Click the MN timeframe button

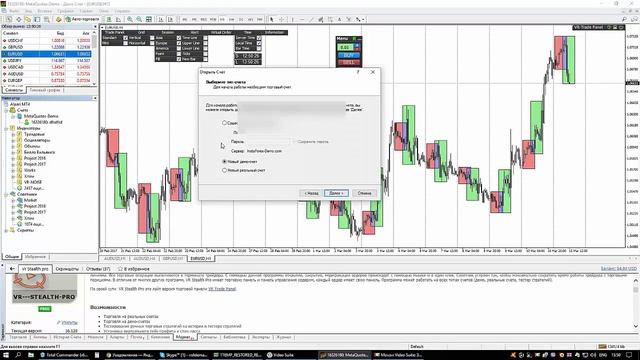pos(260,19)
